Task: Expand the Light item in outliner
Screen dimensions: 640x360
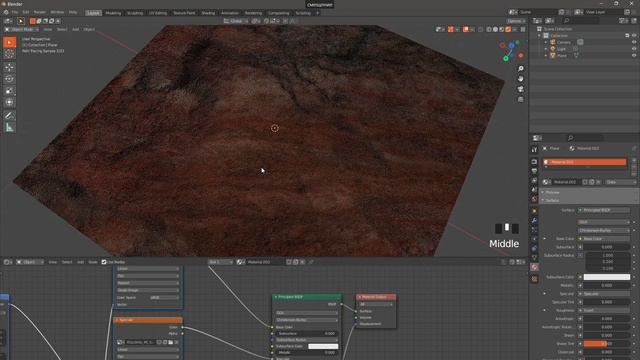Action: point(546,49)
